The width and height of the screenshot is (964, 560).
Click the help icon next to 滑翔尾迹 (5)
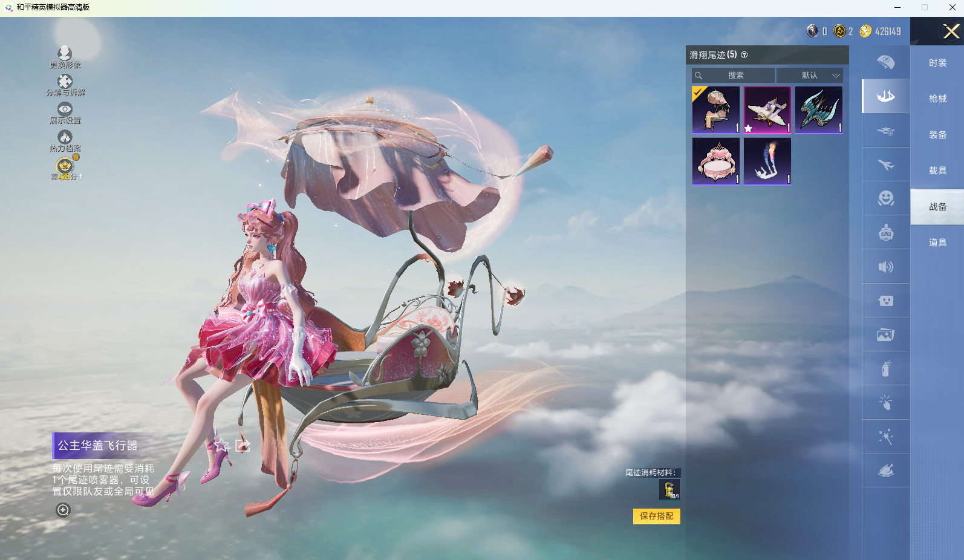744,55
